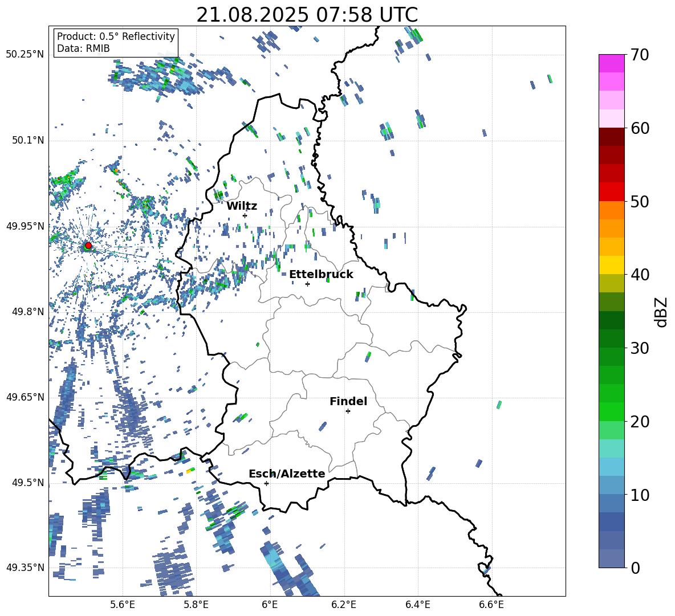This screenshot has height=616, width=675.
Task: Click the 50 colorbar tick label
Action: pos(640,202)
